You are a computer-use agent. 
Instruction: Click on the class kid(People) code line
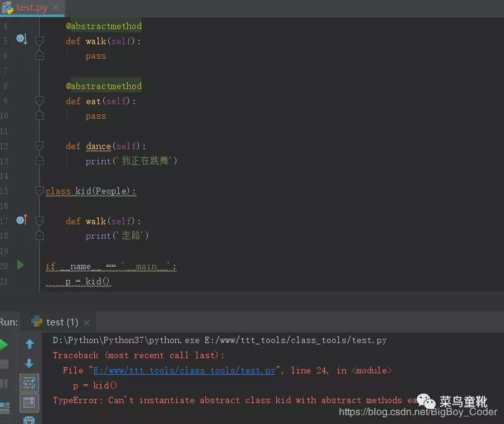pos(90,191)
